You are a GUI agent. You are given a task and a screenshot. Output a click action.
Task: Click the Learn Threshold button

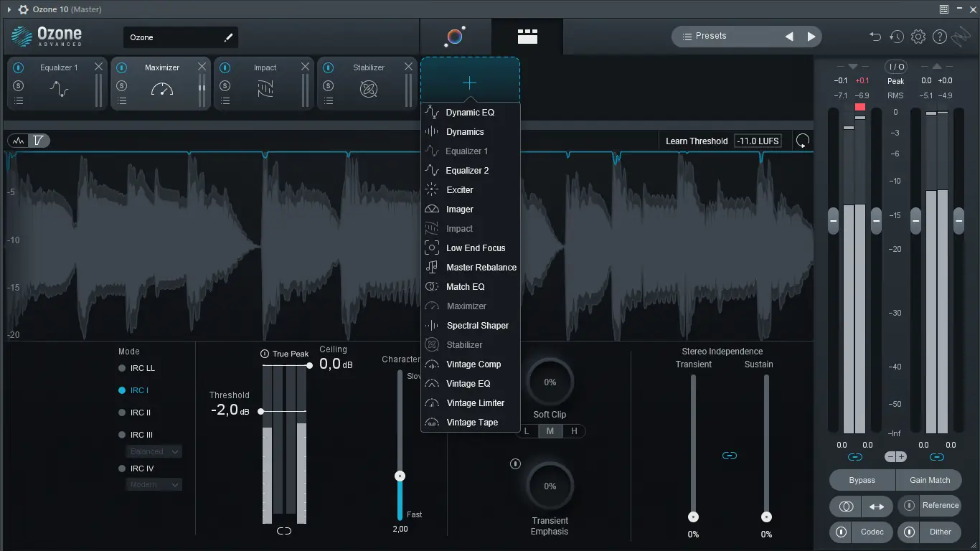coord(696,141)
